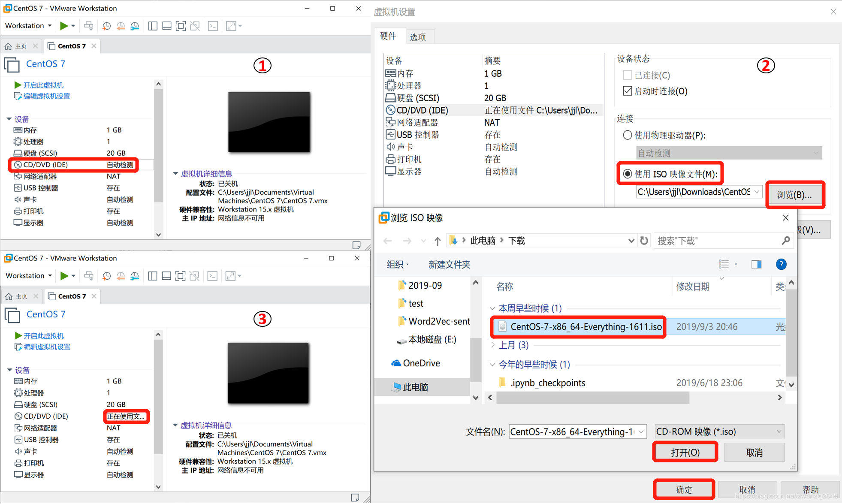
Task: Click the console view icon in the top toolbar
Action: [213, 26]
